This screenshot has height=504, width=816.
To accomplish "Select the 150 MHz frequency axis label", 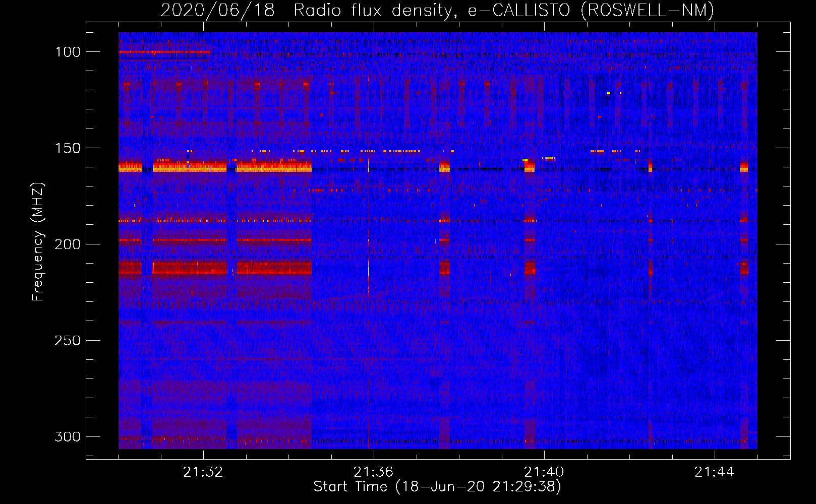I will point(68,148).
